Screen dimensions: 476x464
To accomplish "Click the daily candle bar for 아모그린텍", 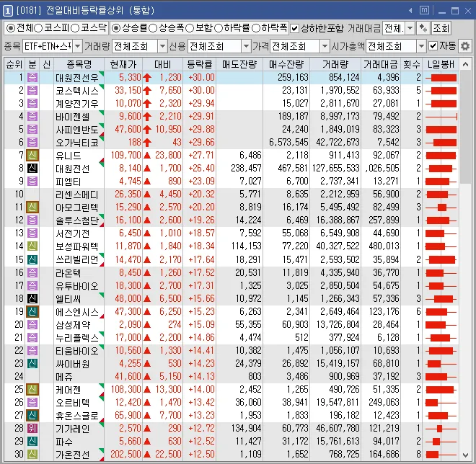I will click(x=441, y=208).
